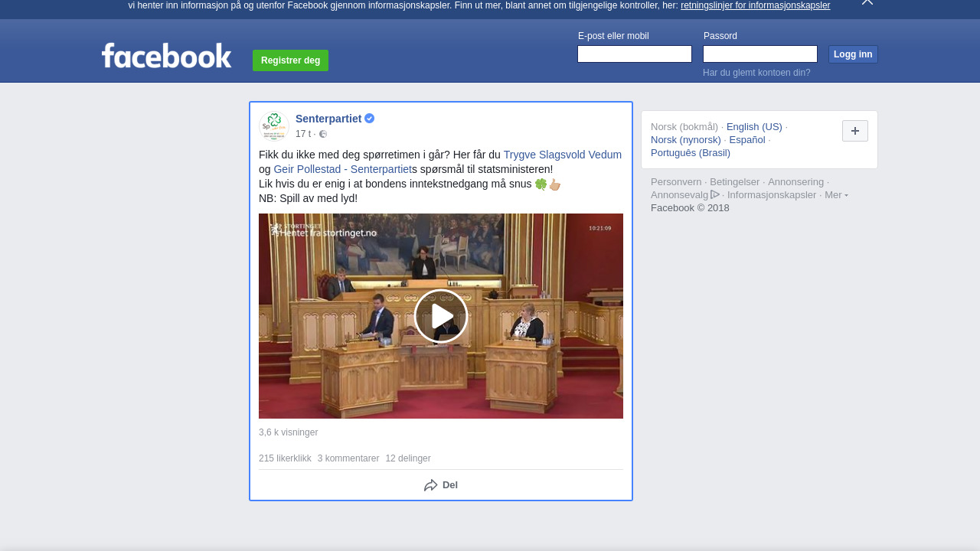Click the Facebook © 2018 text
The height and width of the screenshot is (551, 980).
(x=690, y=208)
